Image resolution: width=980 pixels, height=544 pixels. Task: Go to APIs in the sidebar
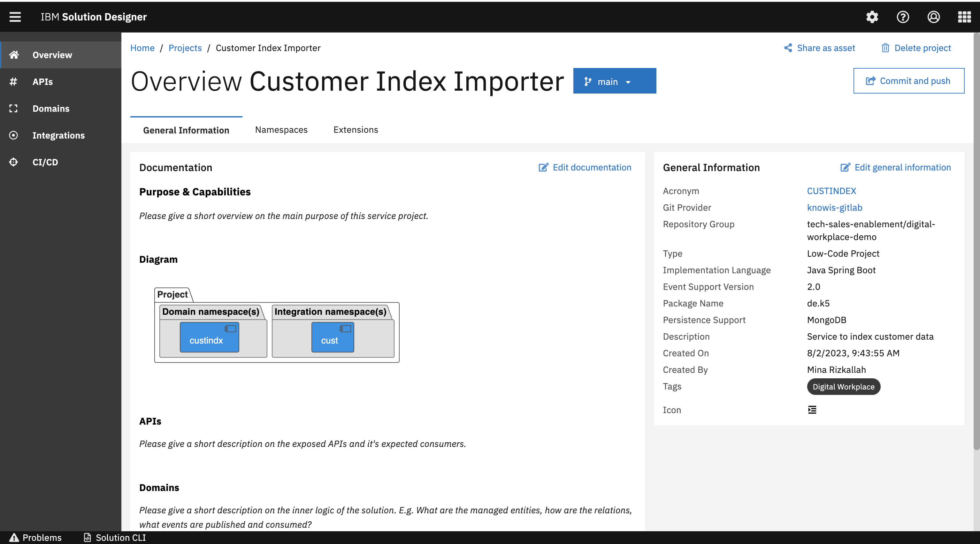point(42,82)
